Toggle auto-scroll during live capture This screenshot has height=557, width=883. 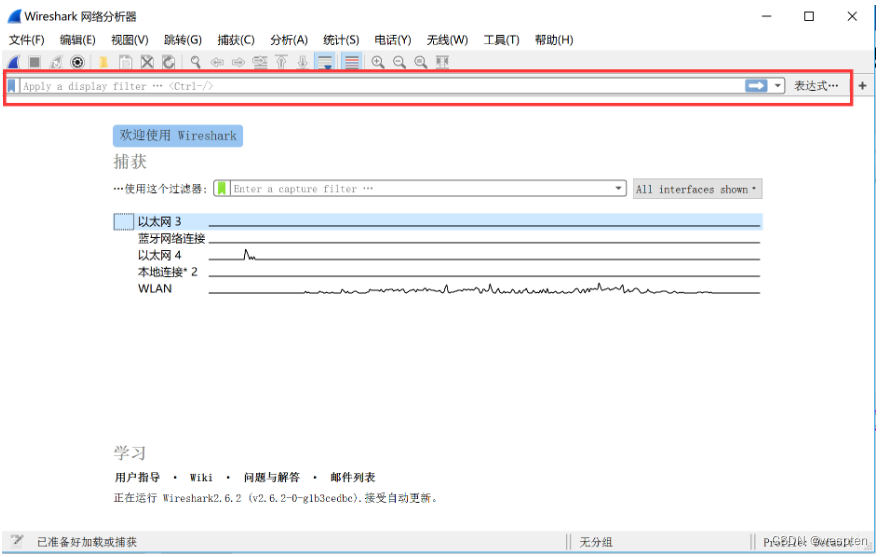[x=325, y=62]
